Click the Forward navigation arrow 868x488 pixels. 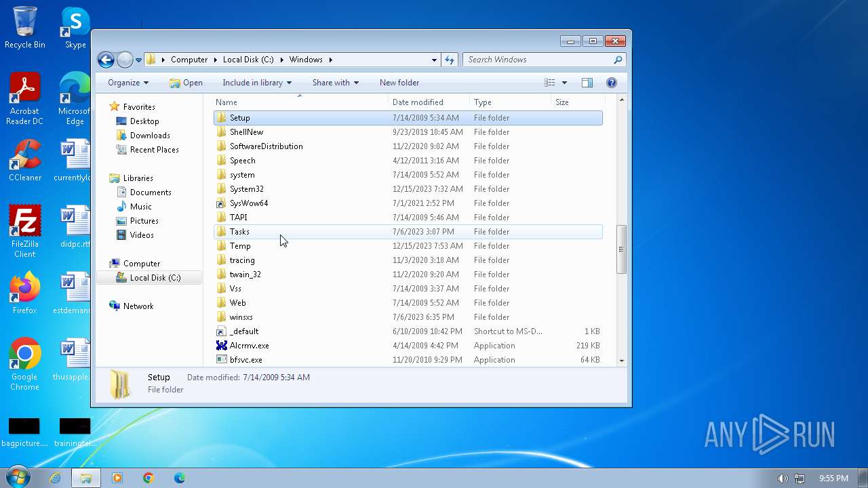125,60
